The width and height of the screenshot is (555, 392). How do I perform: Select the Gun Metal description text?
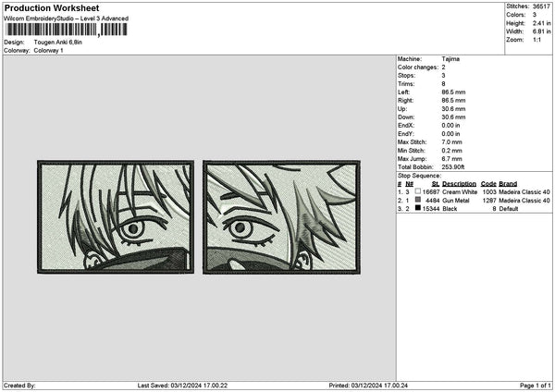[456, 201]
